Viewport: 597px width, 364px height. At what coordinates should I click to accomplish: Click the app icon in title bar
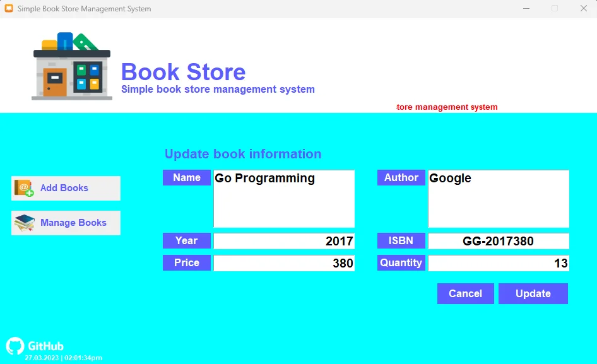(x=9, y=8)
